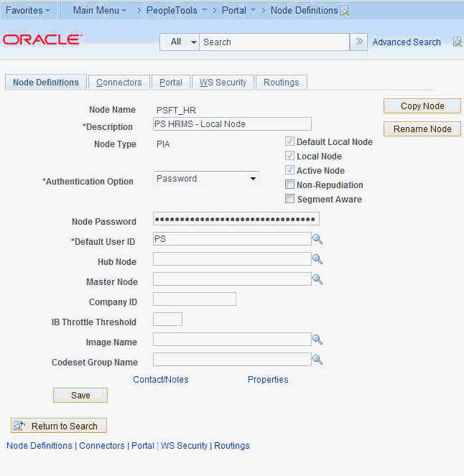
Task: Open the Master Node lookup magnifier
Action: (x=317, y=279)
